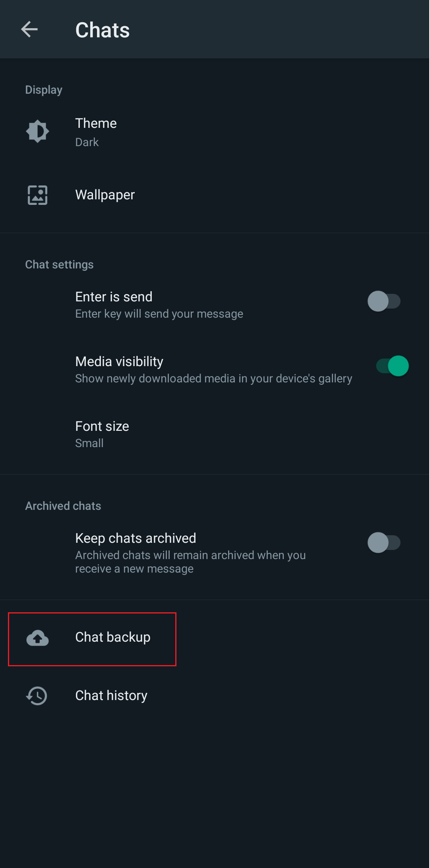Change the Small font size value
Image resolution: width=430 pixels, height=868 pixels.
[x=89, y=443]
